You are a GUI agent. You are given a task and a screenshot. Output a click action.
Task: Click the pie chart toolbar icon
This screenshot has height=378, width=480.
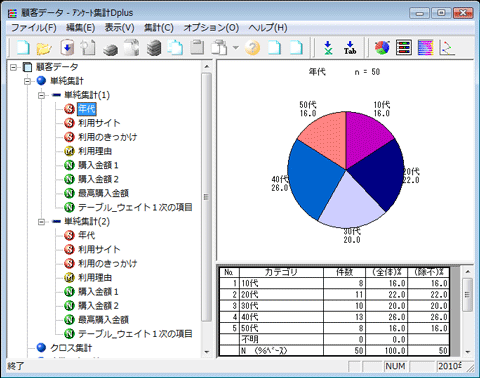point(382,48)
